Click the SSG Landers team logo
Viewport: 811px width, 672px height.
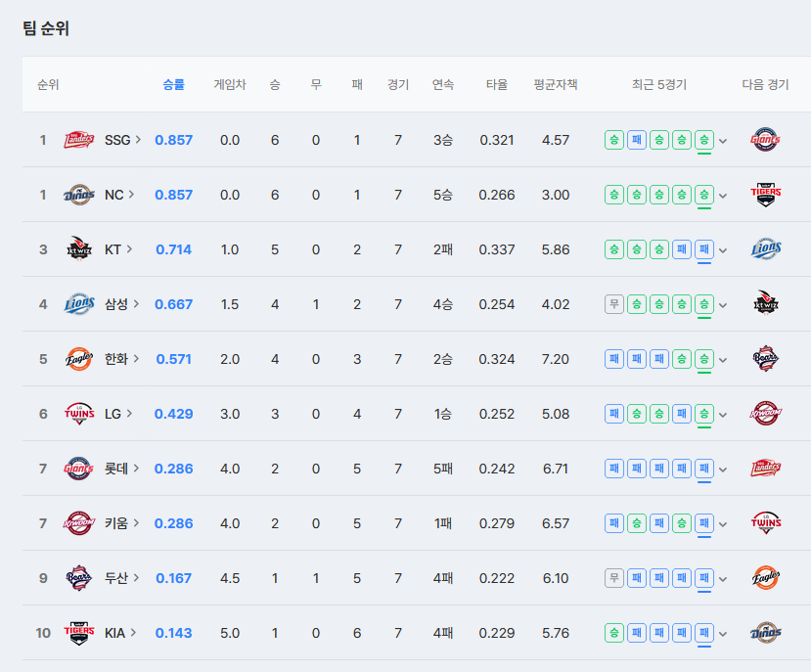[x=78, y=140]
